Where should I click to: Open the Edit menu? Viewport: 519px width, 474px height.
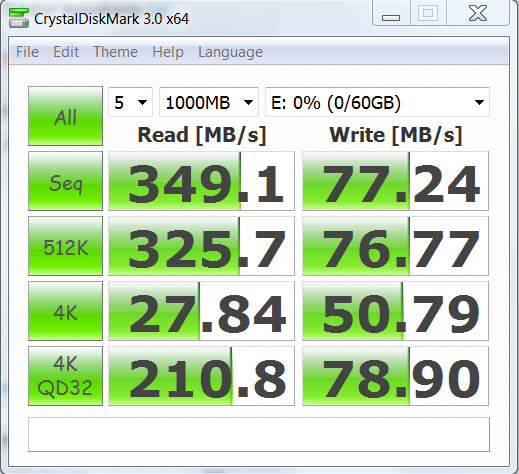(66, 52)
